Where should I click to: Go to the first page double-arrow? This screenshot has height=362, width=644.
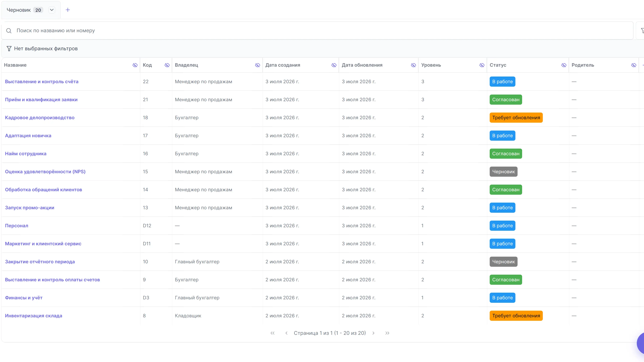pyautogui.click(x=272, y=333)
